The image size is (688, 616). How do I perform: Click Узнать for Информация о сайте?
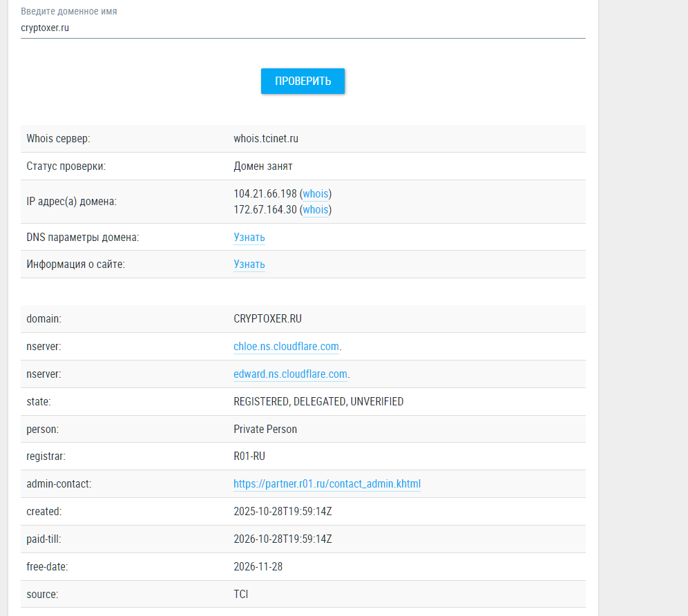pyautogui.click(x=249, y=264)
